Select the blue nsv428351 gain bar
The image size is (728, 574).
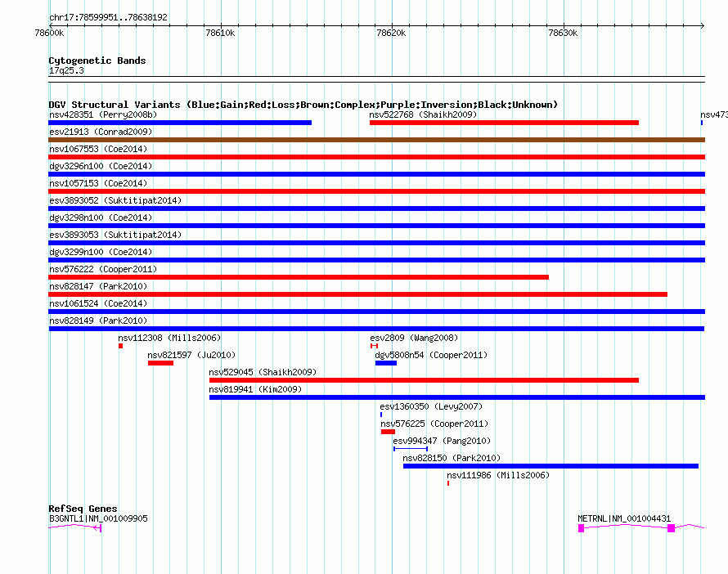pos(180,123)
